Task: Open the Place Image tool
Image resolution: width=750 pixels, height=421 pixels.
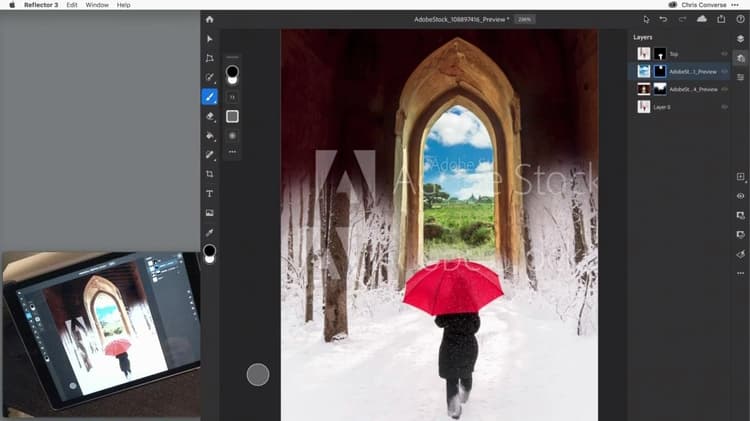Action: coord(210,213)
